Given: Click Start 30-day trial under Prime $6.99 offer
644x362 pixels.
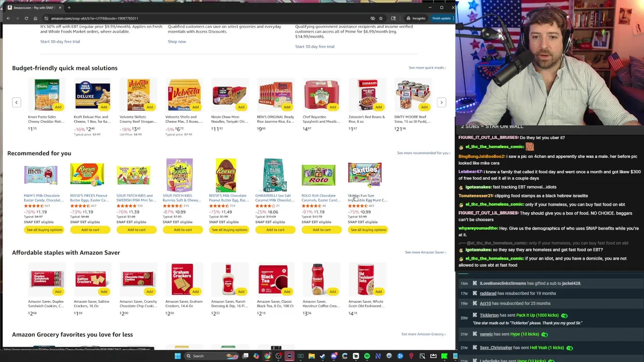Looking at the screenshot, I should click(314, 46).
